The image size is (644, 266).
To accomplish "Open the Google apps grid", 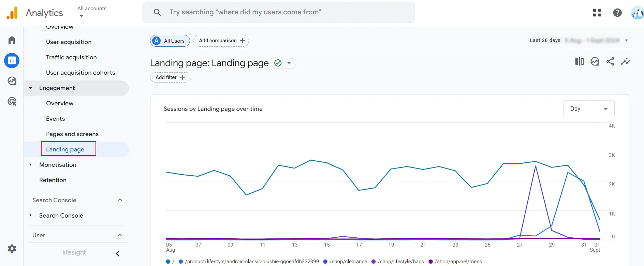I will [x=597, y=13].
